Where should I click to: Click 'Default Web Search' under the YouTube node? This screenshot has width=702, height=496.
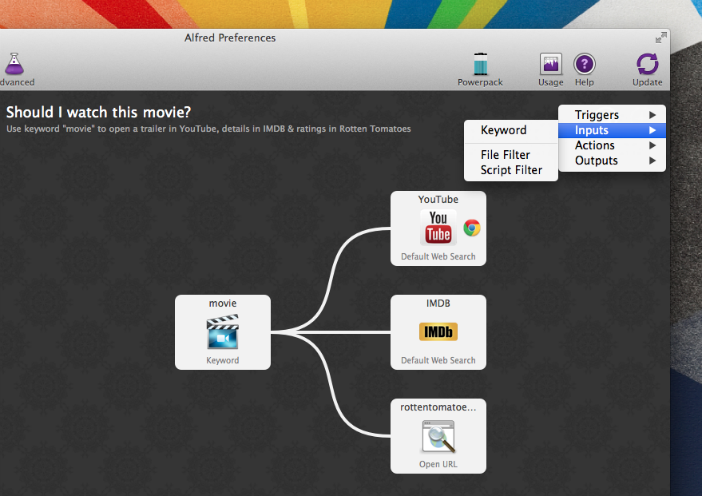coord(438,257)
